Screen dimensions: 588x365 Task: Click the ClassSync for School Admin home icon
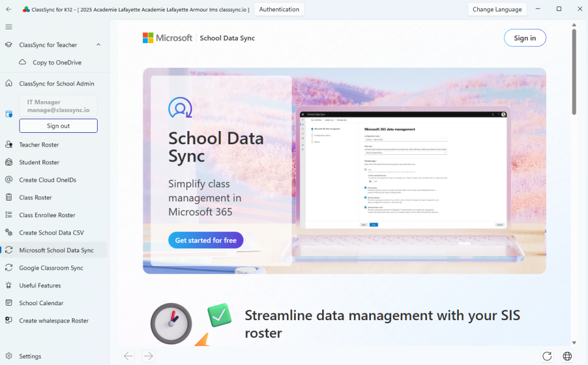point(9,83)
